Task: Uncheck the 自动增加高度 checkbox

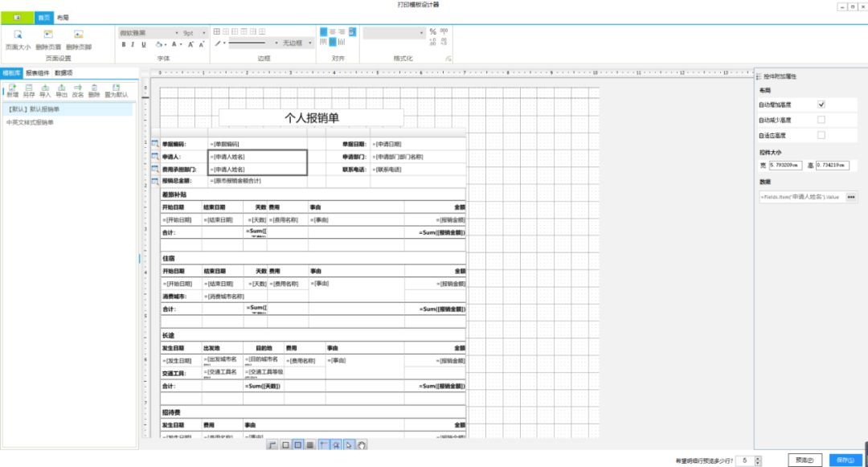Action: 821,104
